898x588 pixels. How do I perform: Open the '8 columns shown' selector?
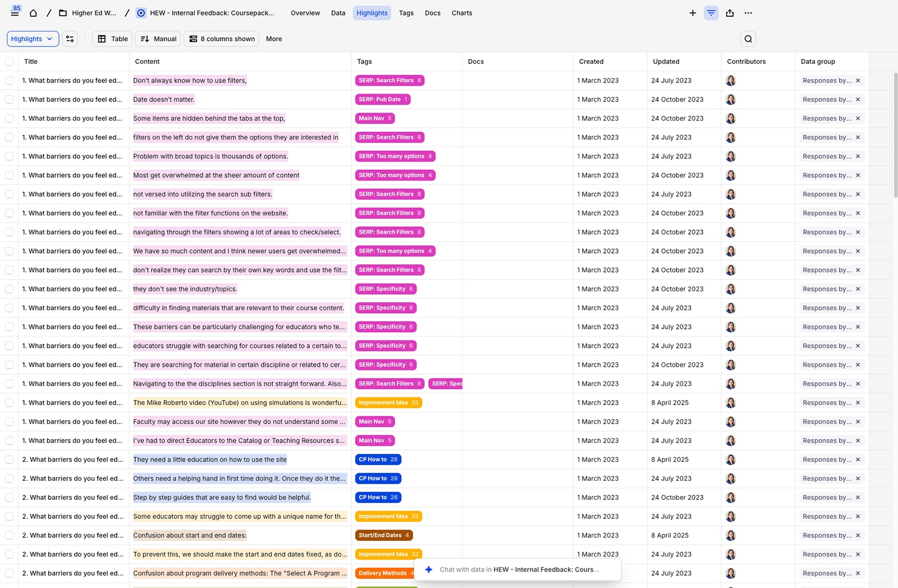click(x=221, y=39)
